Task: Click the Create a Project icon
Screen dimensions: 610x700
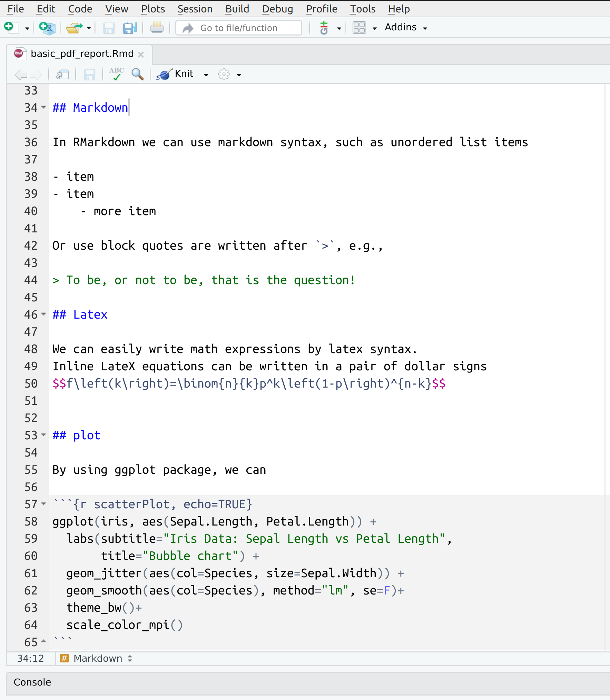Action: 47,28
